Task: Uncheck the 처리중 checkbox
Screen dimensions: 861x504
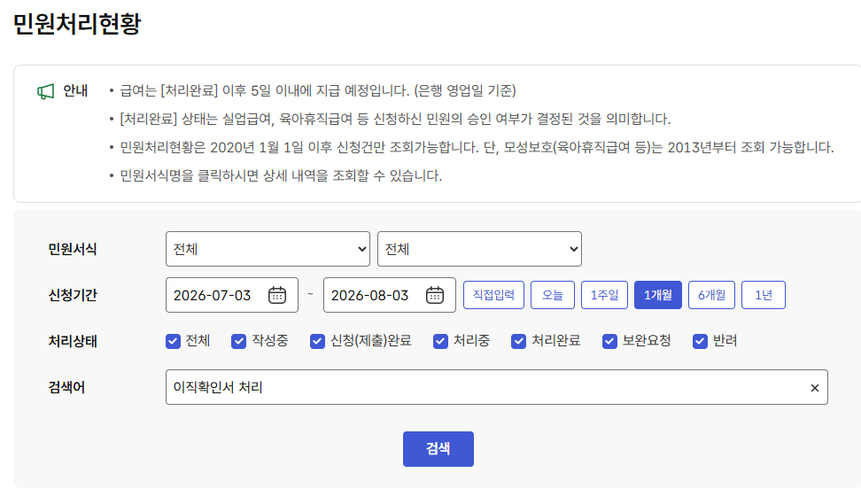Action: pyautogui.click(x=440, y=342)
